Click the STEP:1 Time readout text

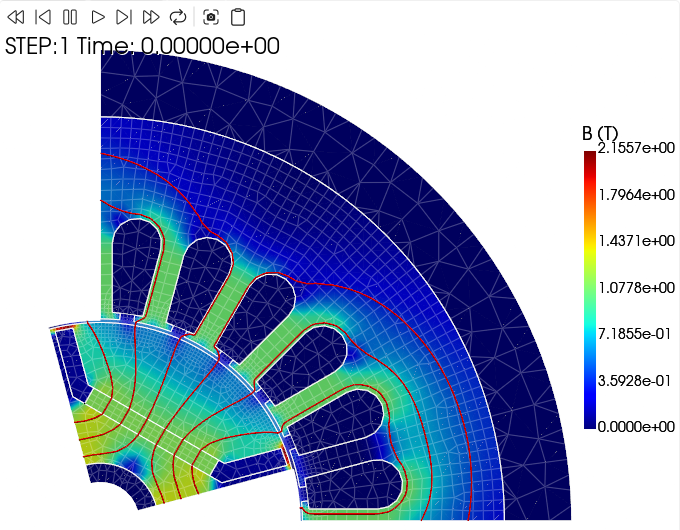pyautogui.click(x=142, y=45)
